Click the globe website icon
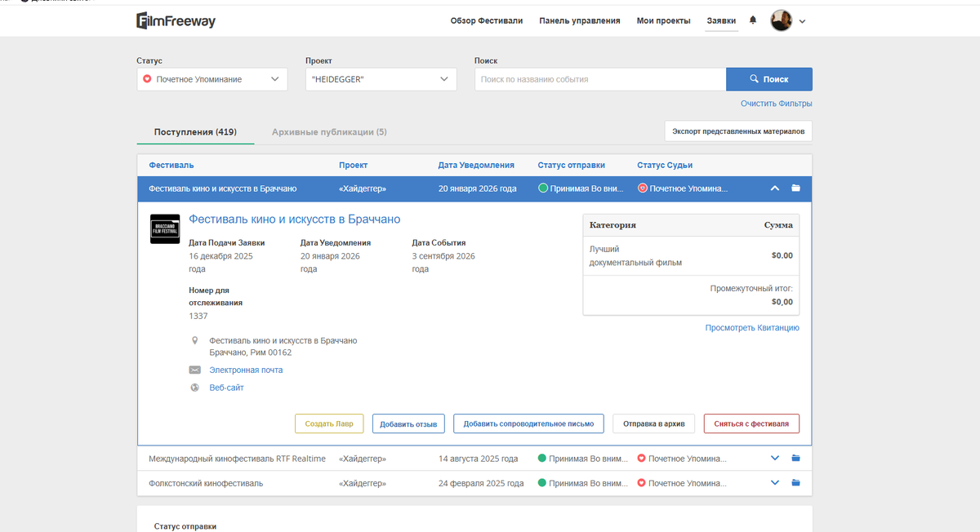Screen dimensions: 980x532 pos(194,388)
